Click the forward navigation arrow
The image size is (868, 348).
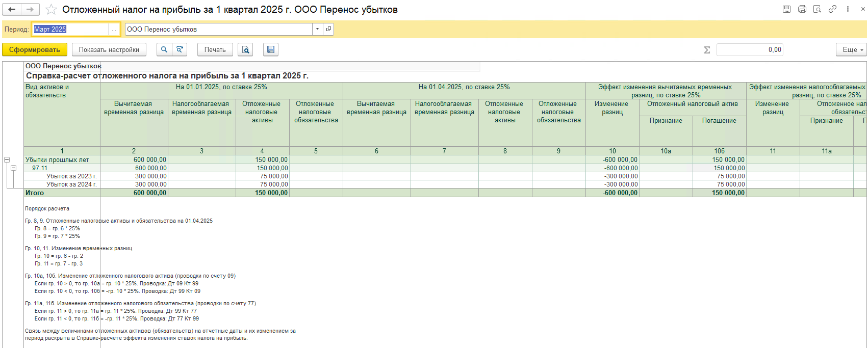(x=30, y=9)
